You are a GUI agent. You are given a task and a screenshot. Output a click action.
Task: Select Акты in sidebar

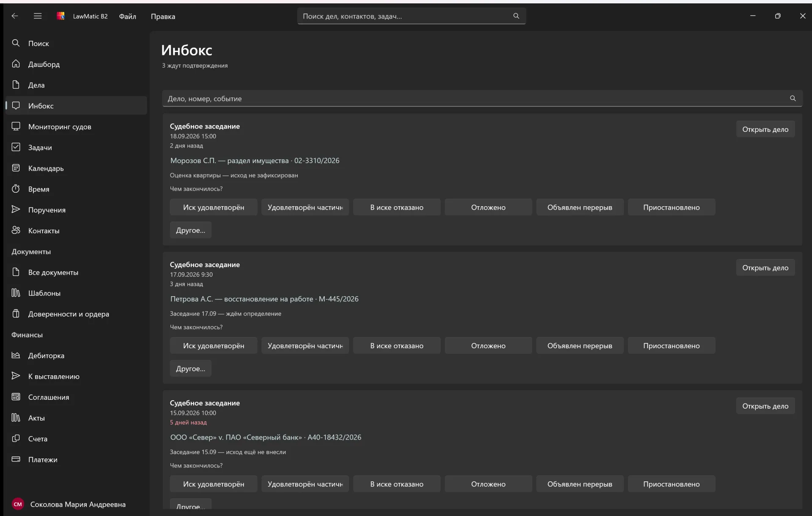coord(76,418)
